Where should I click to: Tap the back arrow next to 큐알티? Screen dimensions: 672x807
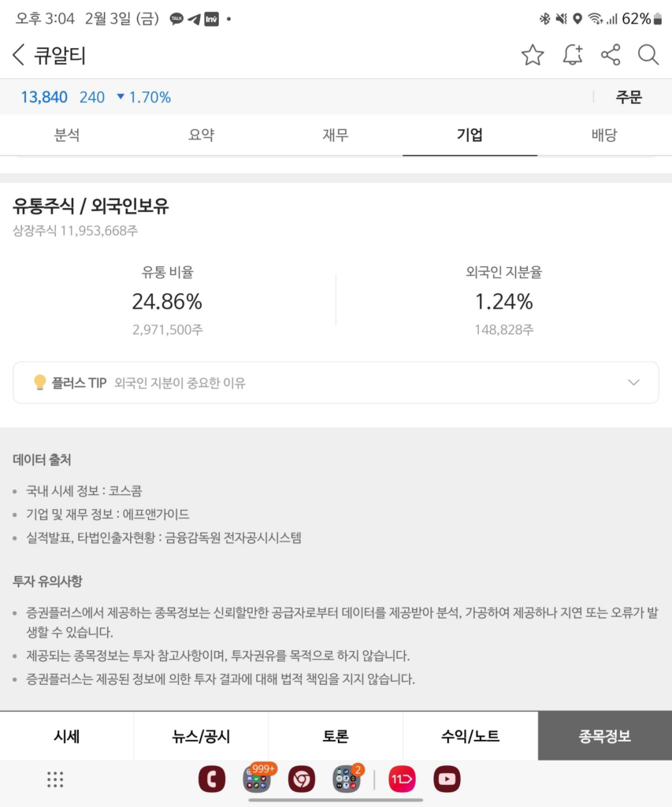coord(19,55)
